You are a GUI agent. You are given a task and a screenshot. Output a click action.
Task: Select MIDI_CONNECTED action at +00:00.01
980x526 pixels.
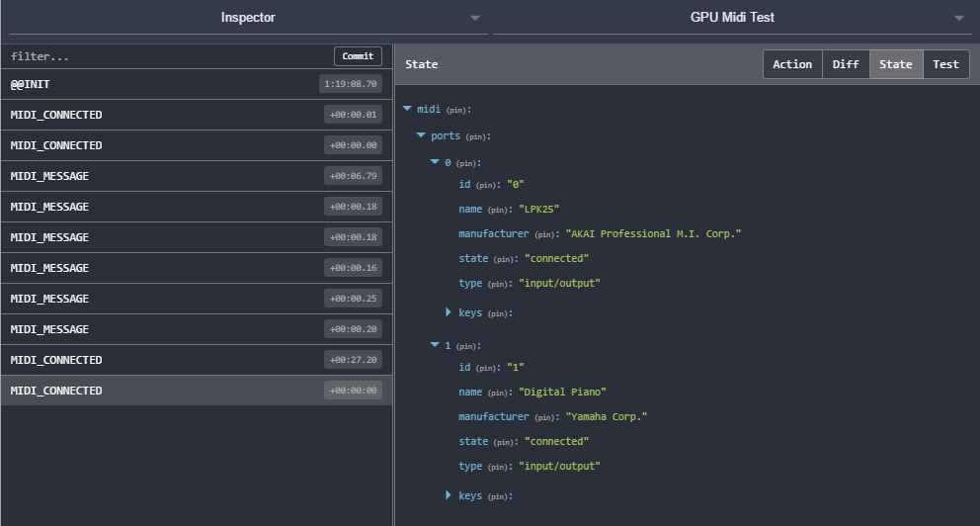coord(197,115)
